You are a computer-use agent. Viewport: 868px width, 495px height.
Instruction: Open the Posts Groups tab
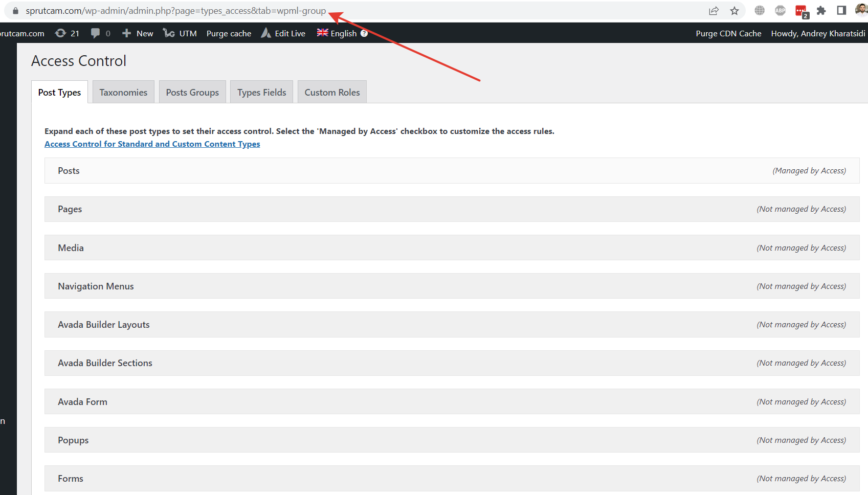tap(192, 93)
